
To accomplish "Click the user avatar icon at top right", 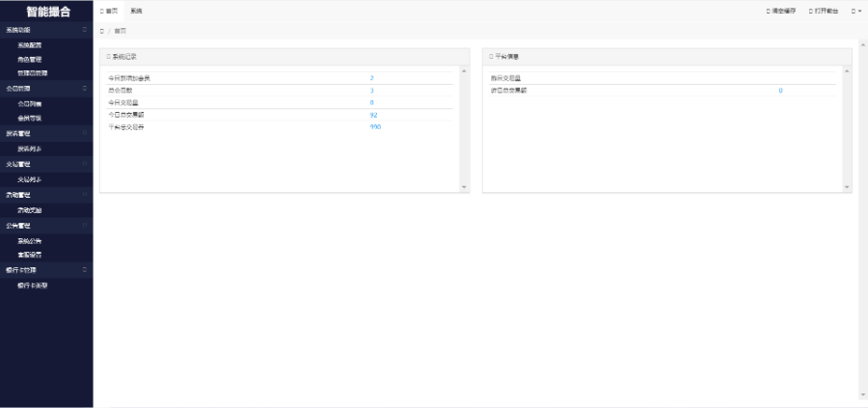I will [853, 11].
